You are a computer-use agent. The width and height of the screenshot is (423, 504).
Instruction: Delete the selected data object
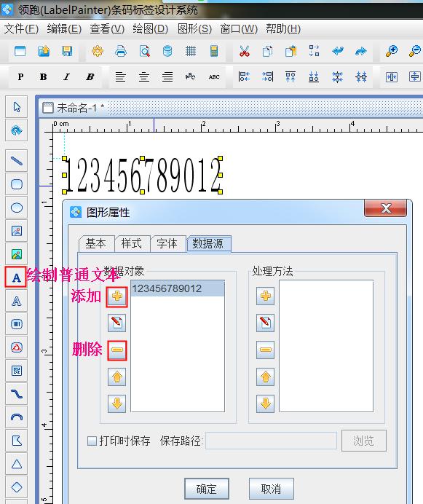[x=116, y=350]
